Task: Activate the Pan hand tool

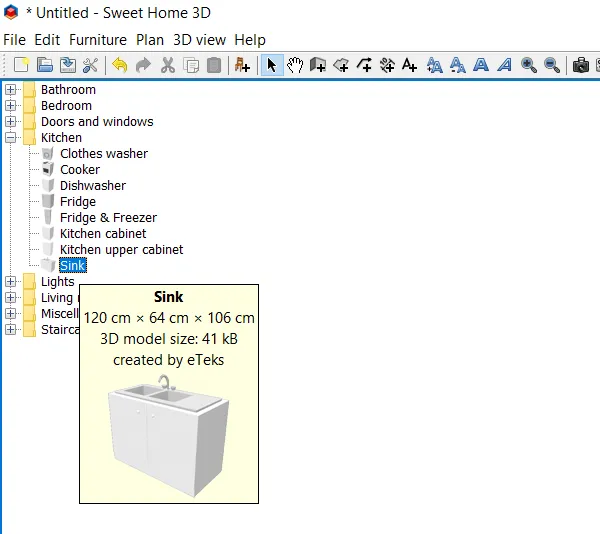Action: tap(295, 65)
